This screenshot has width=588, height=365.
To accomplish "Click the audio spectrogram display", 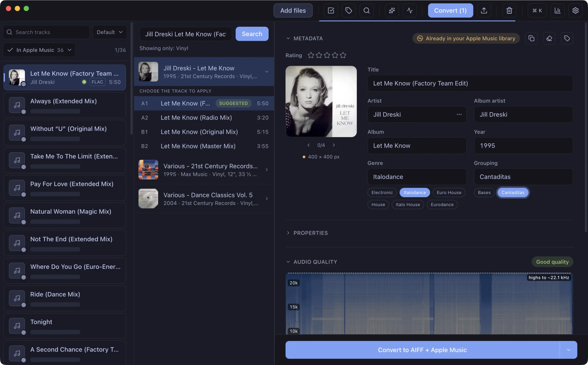I will point(429,304).
